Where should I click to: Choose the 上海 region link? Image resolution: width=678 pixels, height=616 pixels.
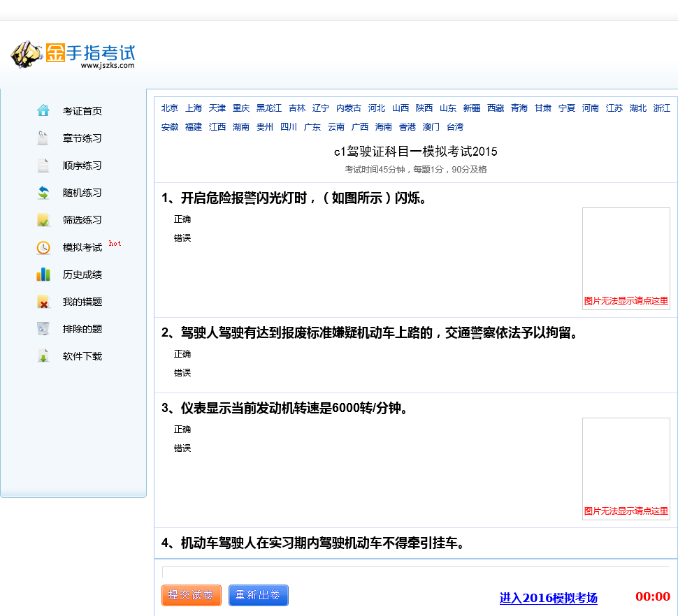pos(194,108)
